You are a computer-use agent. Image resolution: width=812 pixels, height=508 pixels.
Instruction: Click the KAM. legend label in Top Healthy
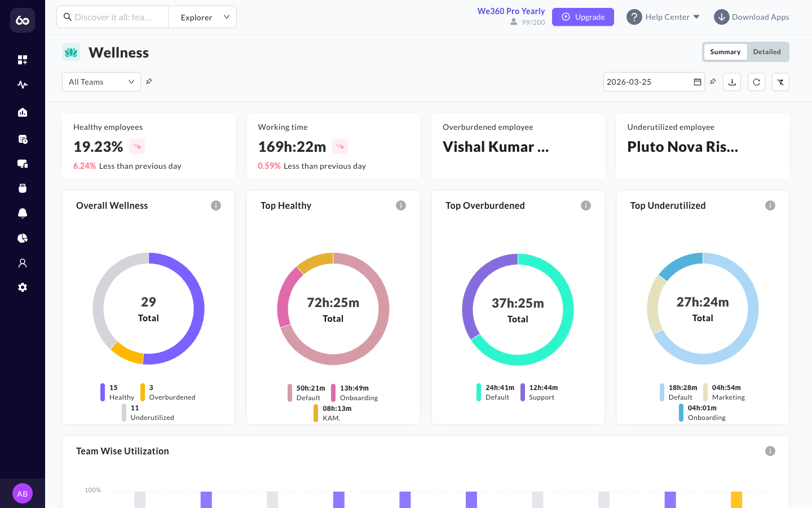point(332,418)
